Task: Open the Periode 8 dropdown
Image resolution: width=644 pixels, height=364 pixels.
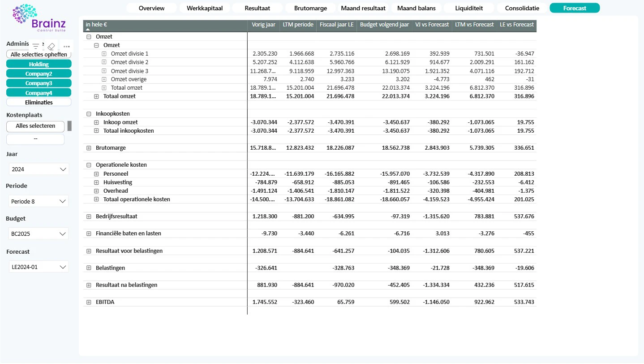Action: [x=39, y=202]
